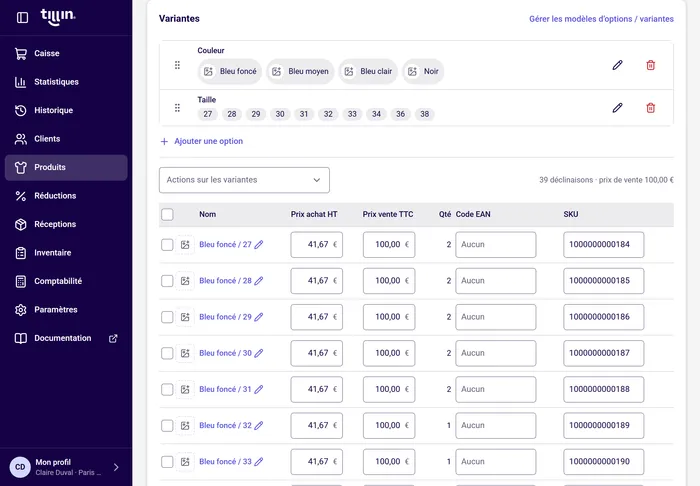The width and height of the screenshot is (700, 486).
Task: Open Historique in sidebar
Action: click(x=66, y=110)
